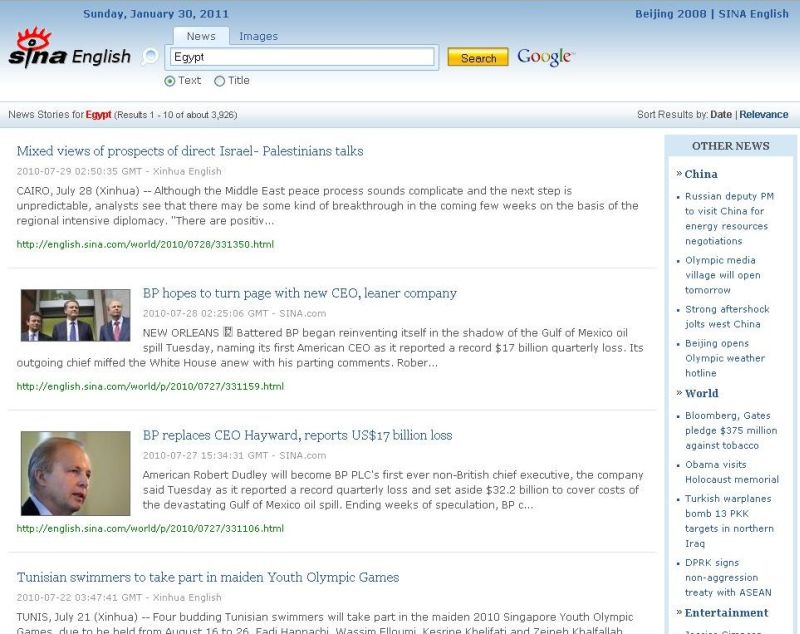Expand the China news section heading
800x634 pixels.
[701, 174]
